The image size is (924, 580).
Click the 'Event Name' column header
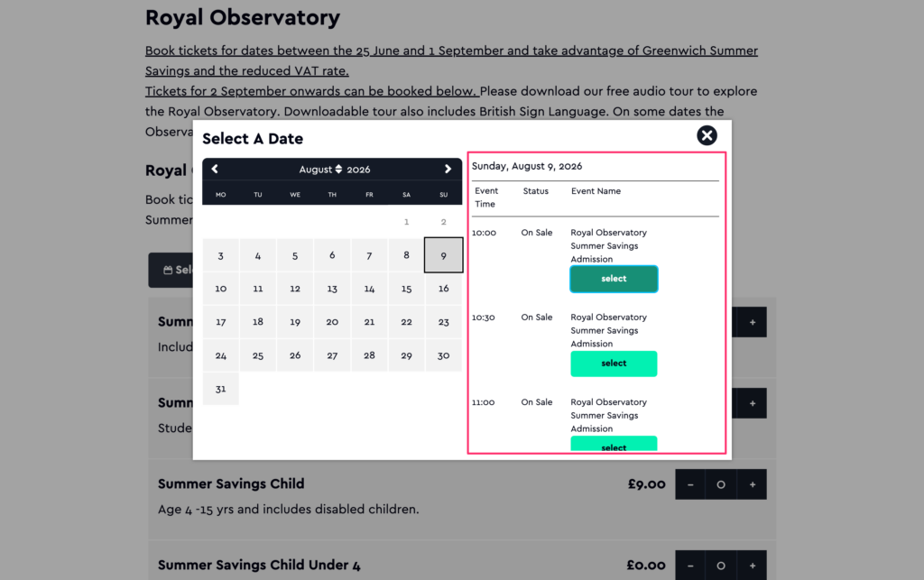coord(596,191)
